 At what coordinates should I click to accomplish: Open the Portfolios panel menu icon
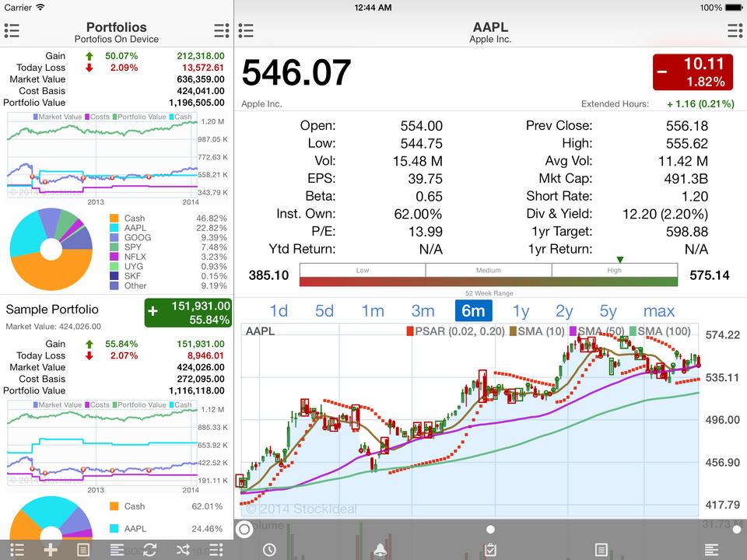point(221,30)
